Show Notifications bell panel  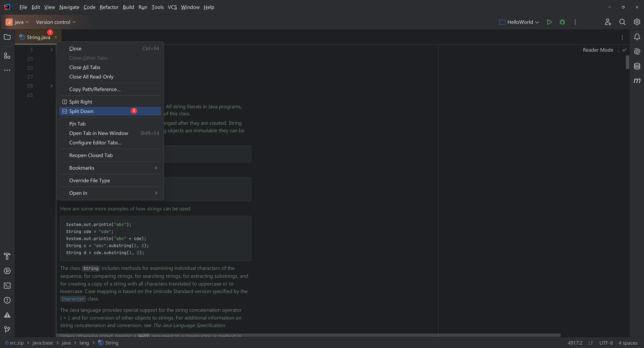tap(637, 37)
